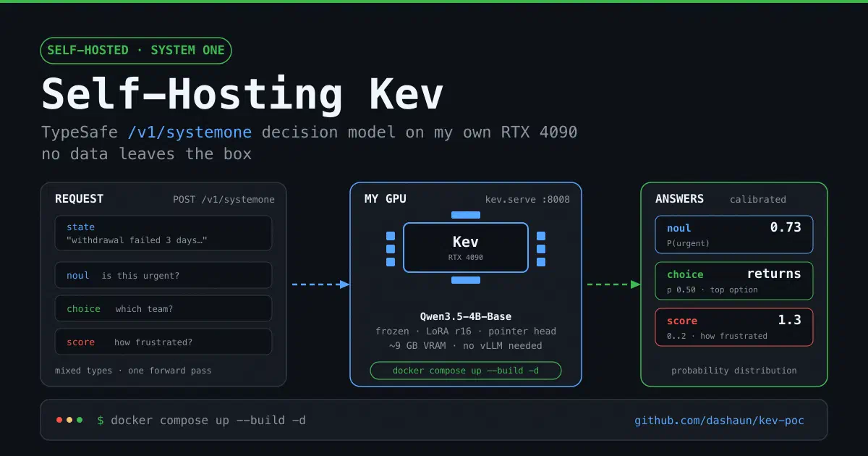Click the green dot in the terminal bar

80,420
